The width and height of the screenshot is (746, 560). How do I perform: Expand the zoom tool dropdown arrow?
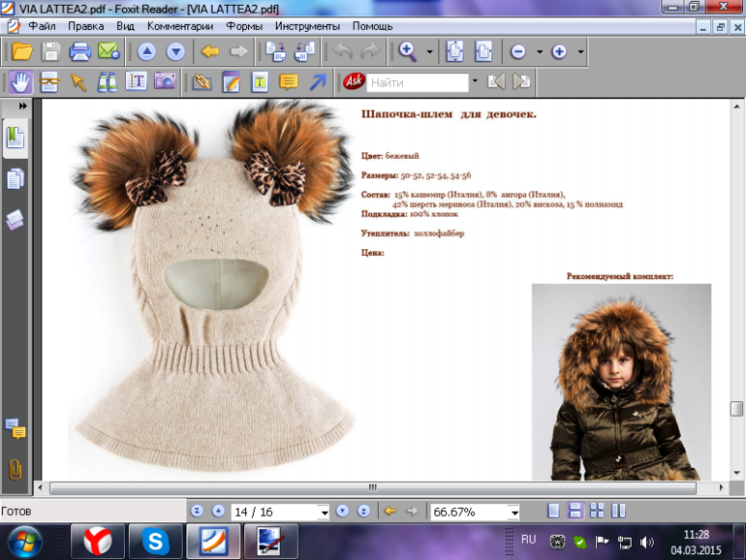coord(429,51)
